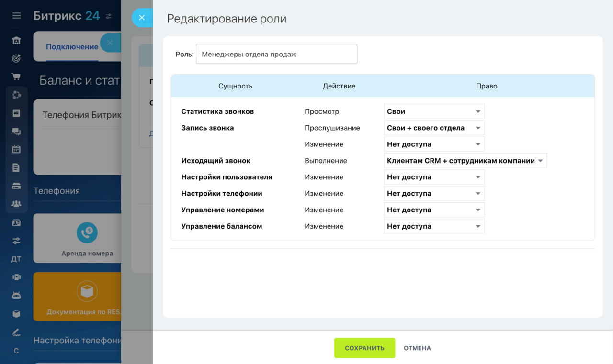The height and width of the screenshot is (364, 613).
Task: Click the vibrating phone sidebar icon
Action: (x=16, y=277)
